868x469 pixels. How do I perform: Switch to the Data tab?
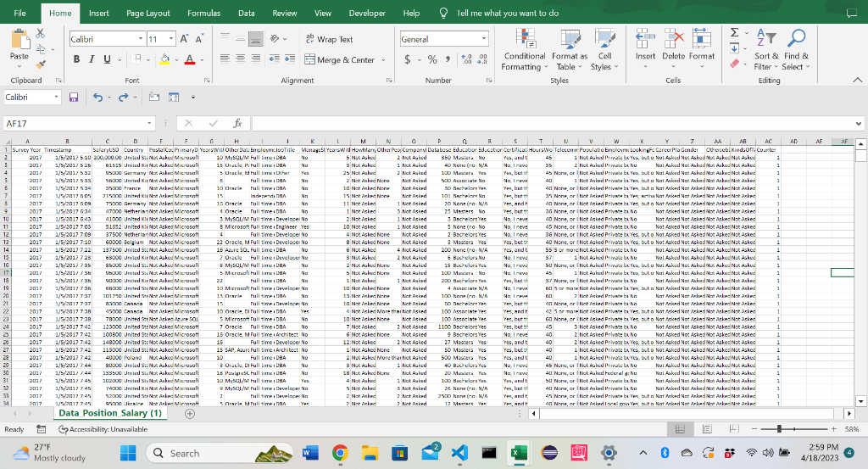247,14
